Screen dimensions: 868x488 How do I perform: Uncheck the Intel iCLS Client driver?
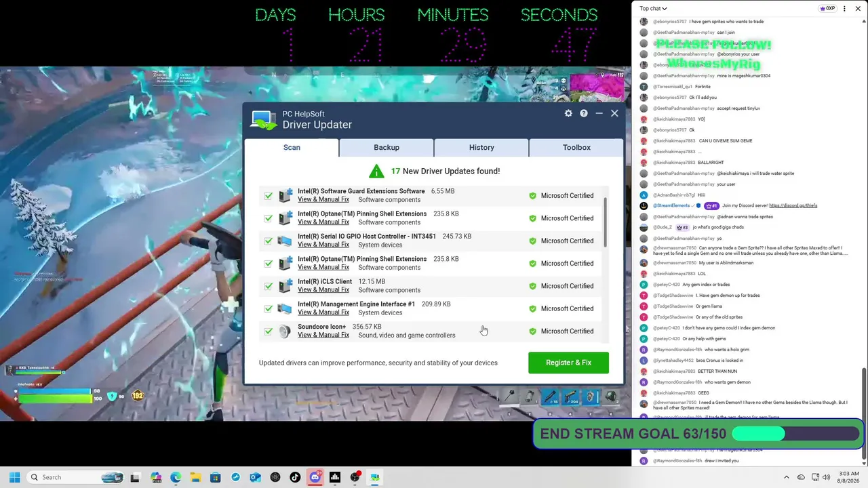(x=269, y=286)
